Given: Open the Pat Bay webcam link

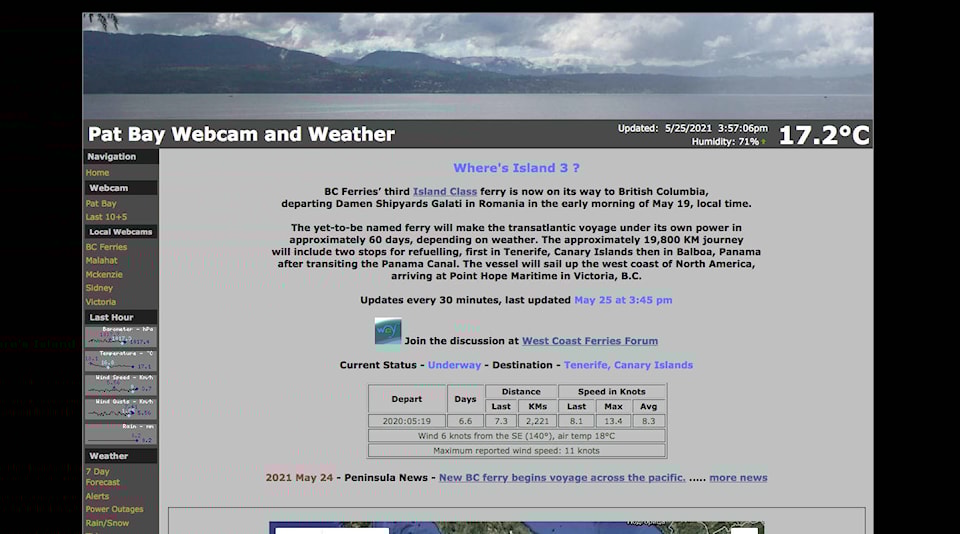Looking at the screenshot, I should pyautogui.click(x=101, y=203).
